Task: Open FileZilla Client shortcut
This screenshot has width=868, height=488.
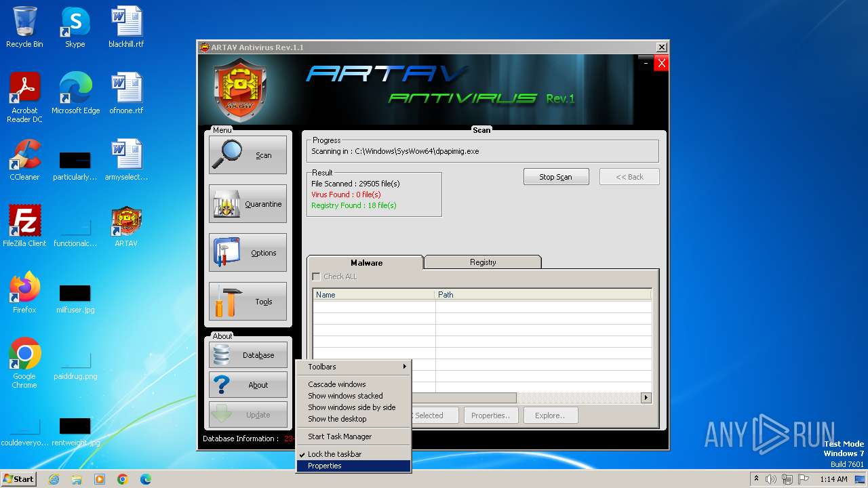Action: point(24,226)
